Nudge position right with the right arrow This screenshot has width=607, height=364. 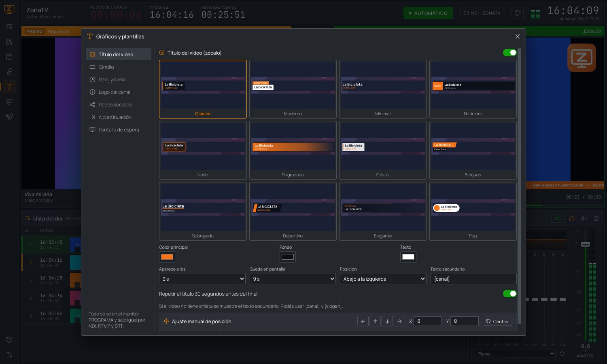pos(399,321)
